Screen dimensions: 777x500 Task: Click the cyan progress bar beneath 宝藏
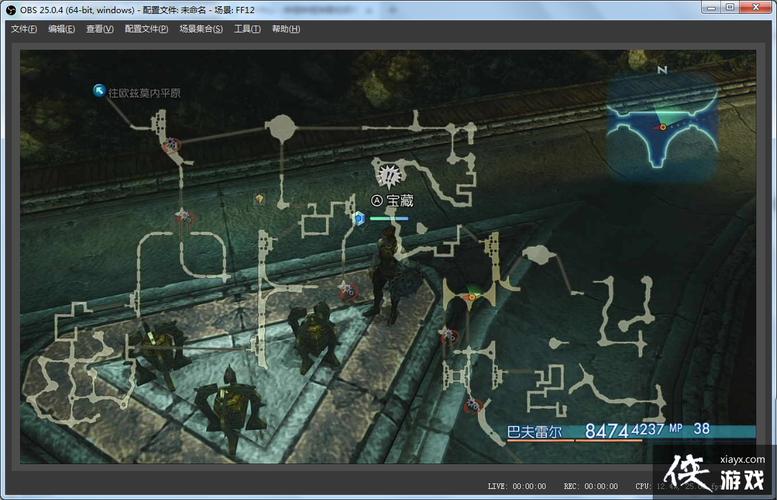click(x=389, y=219)
